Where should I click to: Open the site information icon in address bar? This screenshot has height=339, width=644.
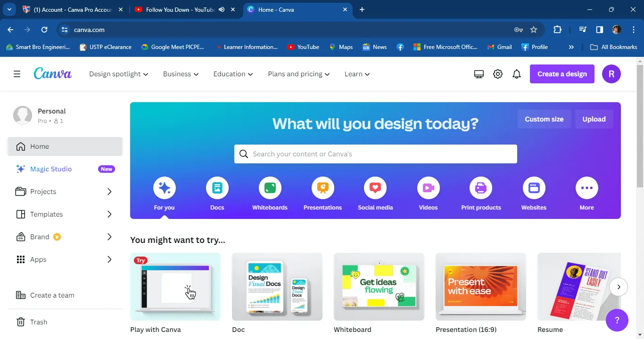coord(65,30)
